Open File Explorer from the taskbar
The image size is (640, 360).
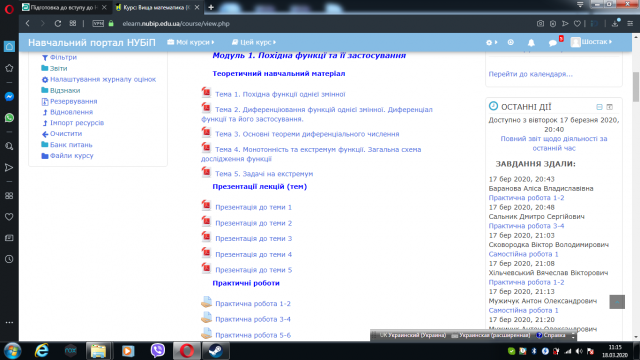98,351
